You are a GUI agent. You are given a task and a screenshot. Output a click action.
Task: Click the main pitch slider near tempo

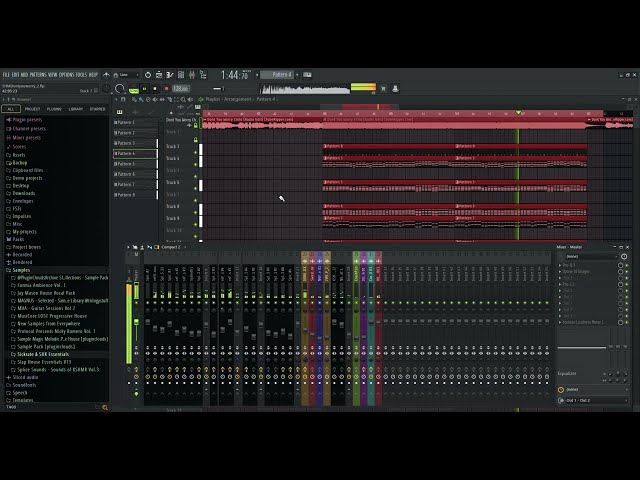click(218, 89)
